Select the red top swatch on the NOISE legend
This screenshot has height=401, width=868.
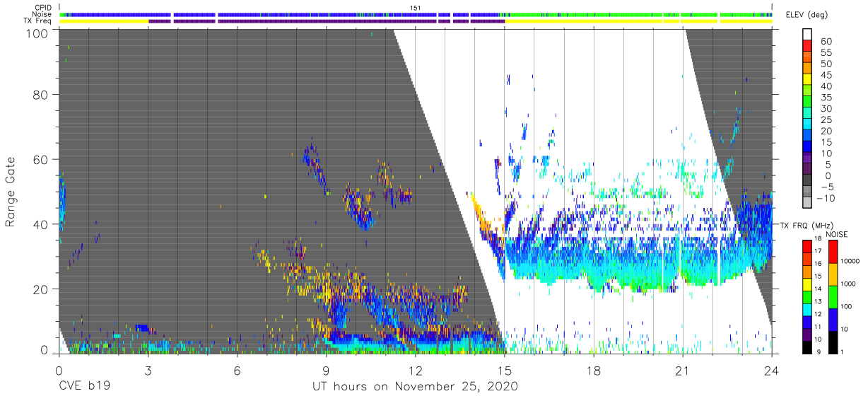[833, 251]
